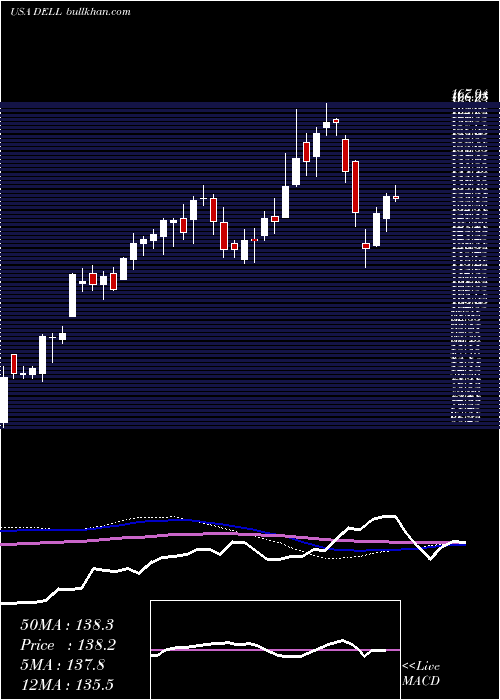Click the '5MA : 137.8' reading
This screenshot has width=500, height=700.
[62, 665]
